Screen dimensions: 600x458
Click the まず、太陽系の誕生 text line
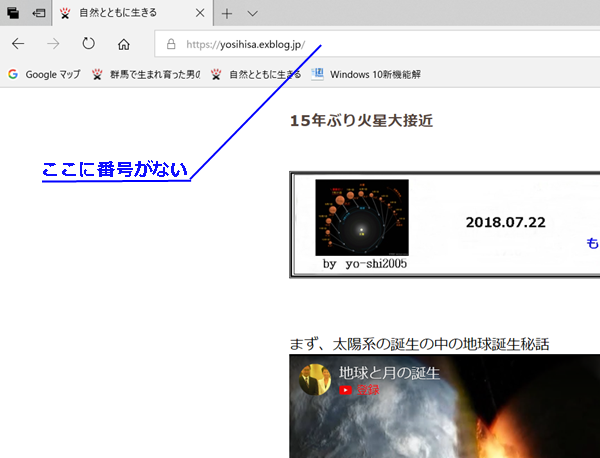(419, 344)
